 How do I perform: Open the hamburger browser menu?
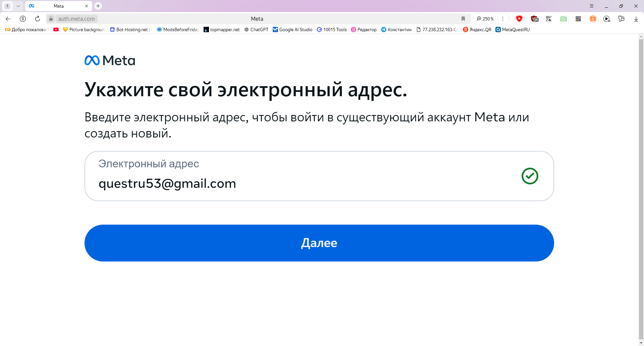592,6
